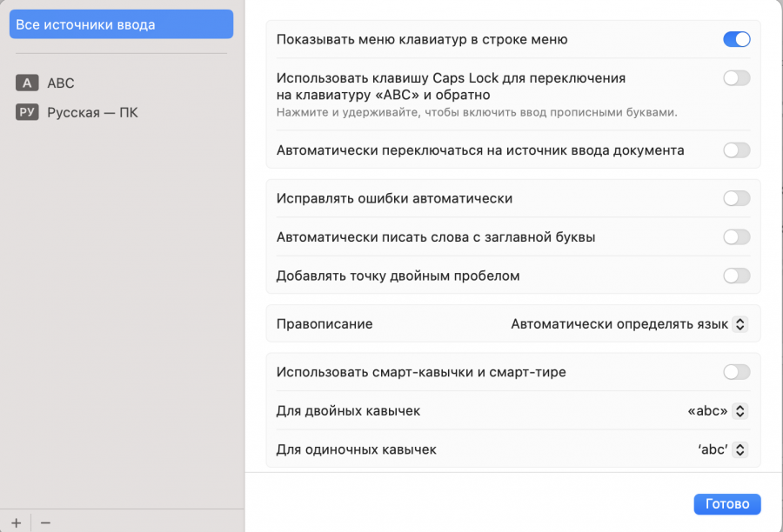Image resolution: width=783 pixels, height=532 pixels.
Task: Open Для одиночных кавычек style dropdown
Action: pyautogui.click(x=721, y=450)
